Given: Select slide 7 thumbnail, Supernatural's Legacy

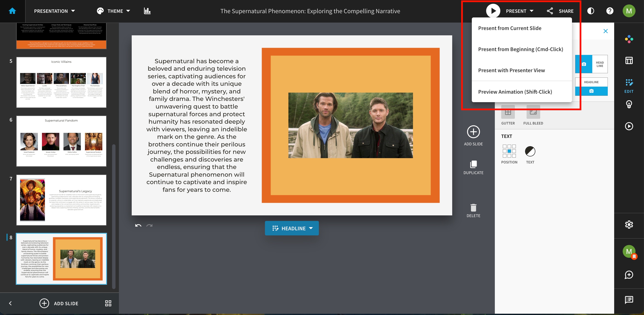Looking at the screenshot, I should [x=61, y=200].
